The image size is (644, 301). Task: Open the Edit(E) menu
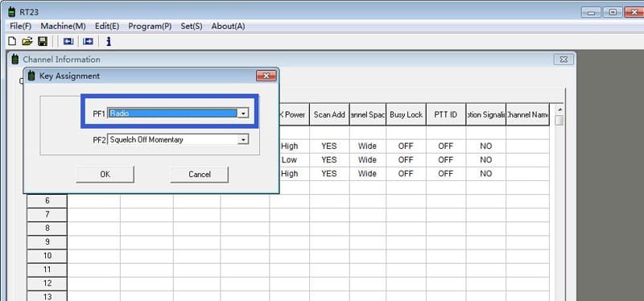coord(107,27)
